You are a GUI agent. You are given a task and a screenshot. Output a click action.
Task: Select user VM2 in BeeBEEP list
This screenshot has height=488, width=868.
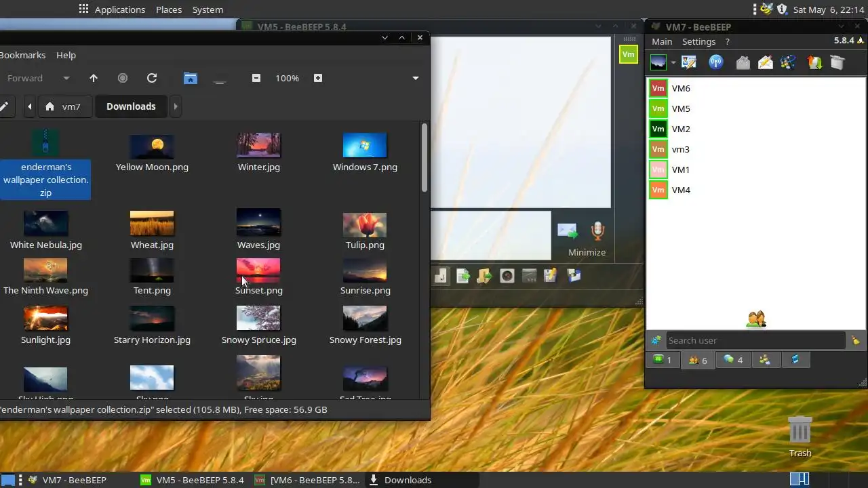tap(756, 129)
